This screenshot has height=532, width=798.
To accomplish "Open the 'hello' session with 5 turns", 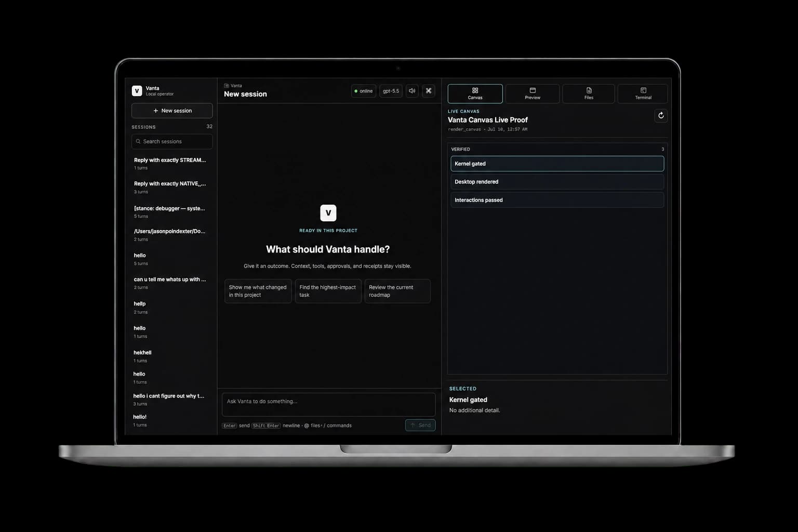I will pyautogui.click(x=171, y=259).
